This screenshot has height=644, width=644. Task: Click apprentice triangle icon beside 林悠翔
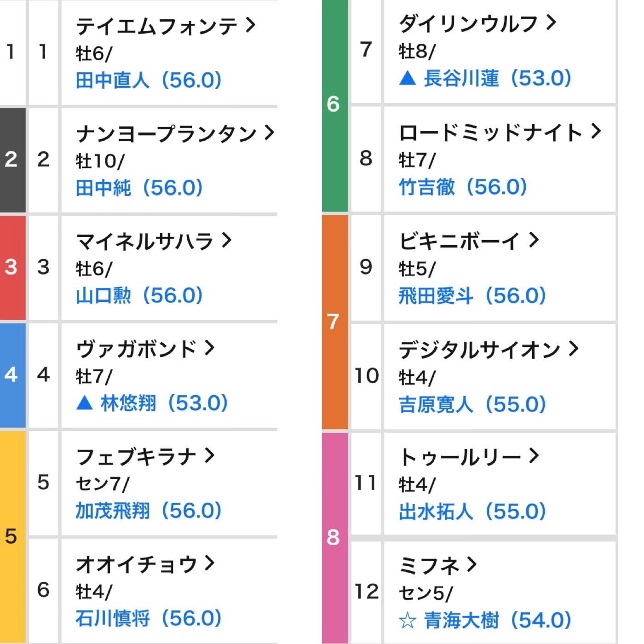(85, 403)
